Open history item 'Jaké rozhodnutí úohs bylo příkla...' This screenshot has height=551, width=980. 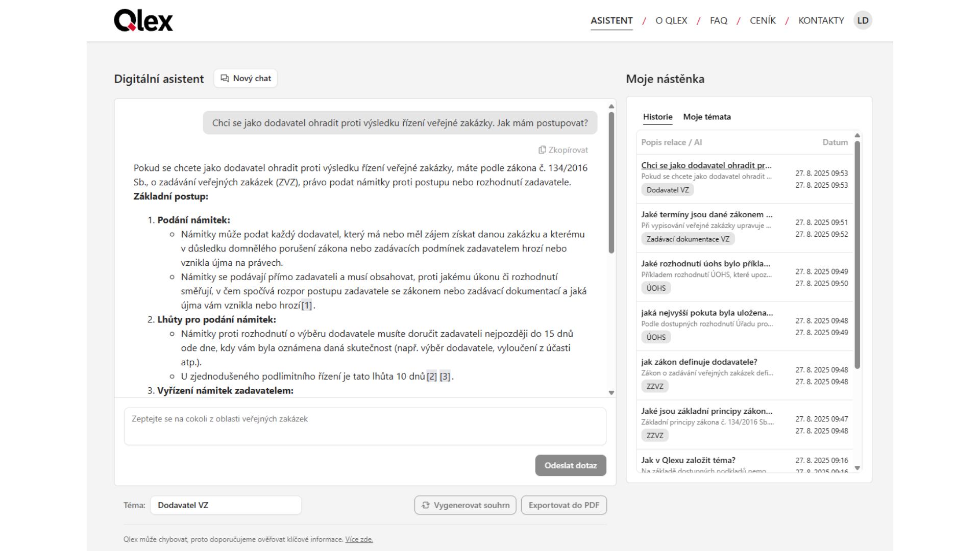click(x=706, y=264)
